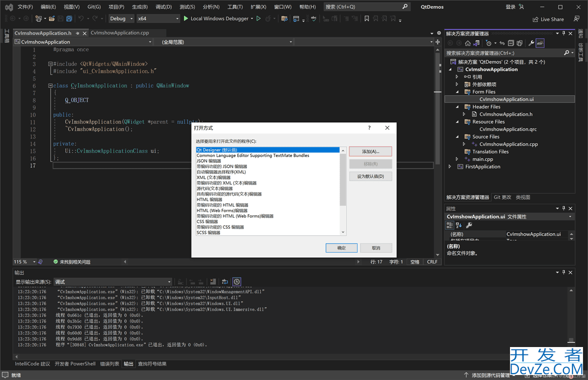
Task: Click the help question mark in Open With dialog
Action: click(x=369, y=128)
